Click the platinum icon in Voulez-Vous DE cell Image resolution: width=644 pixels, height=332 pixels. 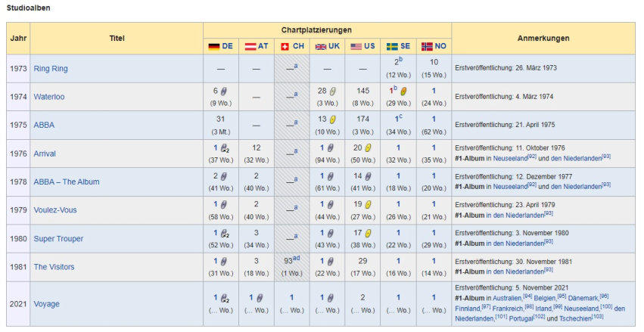[x=224, y=205]
